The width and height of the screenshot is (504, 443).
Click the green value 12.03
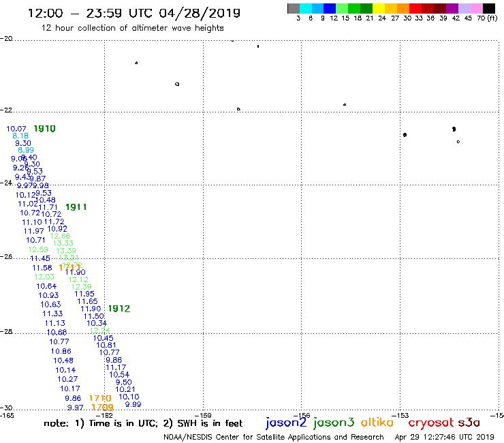tap(44, 277)
